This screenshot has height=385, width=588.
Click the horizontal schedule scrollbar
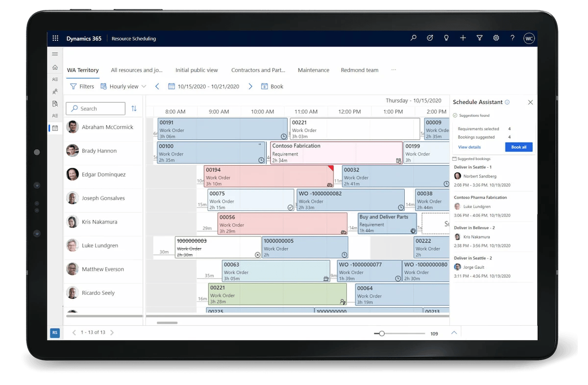167,323
